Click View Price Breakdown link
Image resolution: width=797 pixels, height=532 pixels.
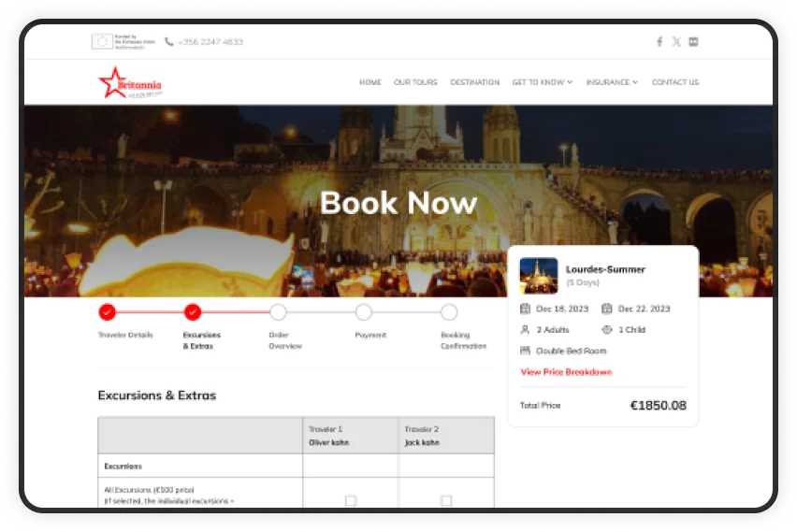pos(566,372)
